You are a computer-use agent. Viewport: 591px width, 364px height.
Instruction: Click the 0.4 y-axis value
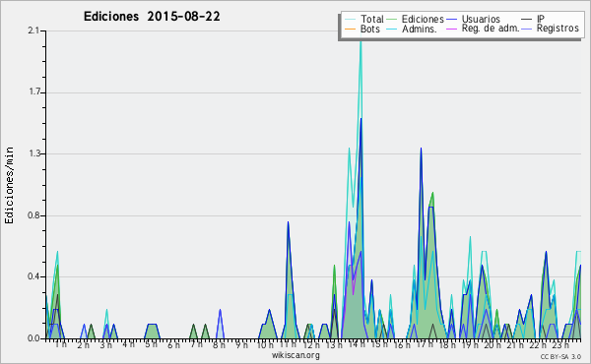click(x=33, y=276)
